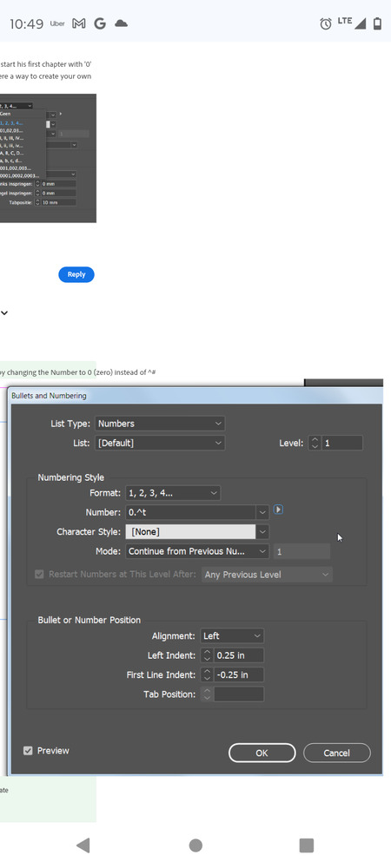Screen dimensions: 391x868
Task: Click the OK button
Action: pyautogui.click(x=262, y=753)
